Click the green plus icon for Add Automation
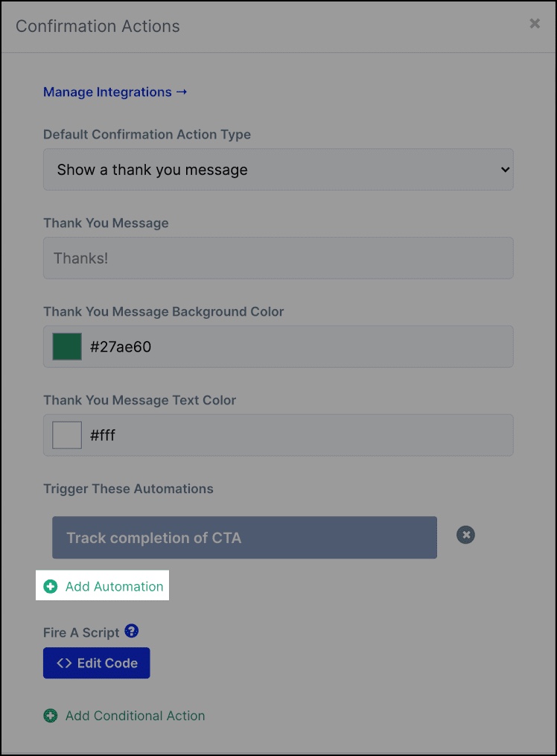This screenshot has height=756, width=557. click(51, 586)
